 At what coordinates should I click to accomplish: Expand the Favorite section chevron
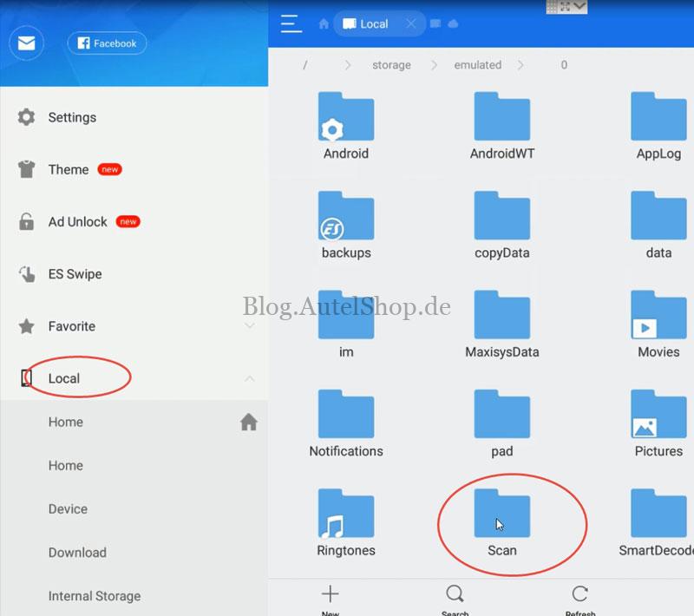[x=249, y=326]
